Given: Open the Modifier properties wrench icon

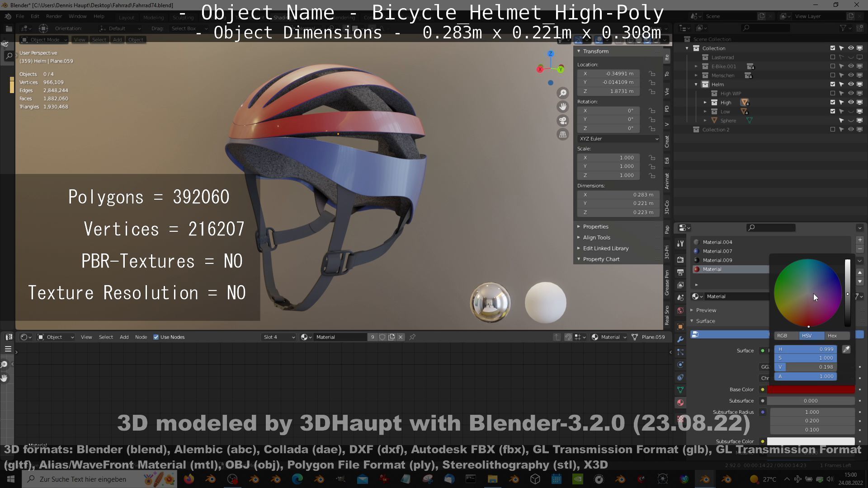Looking at the screenshot, I should pyautogui.click(x=680, y=339).
